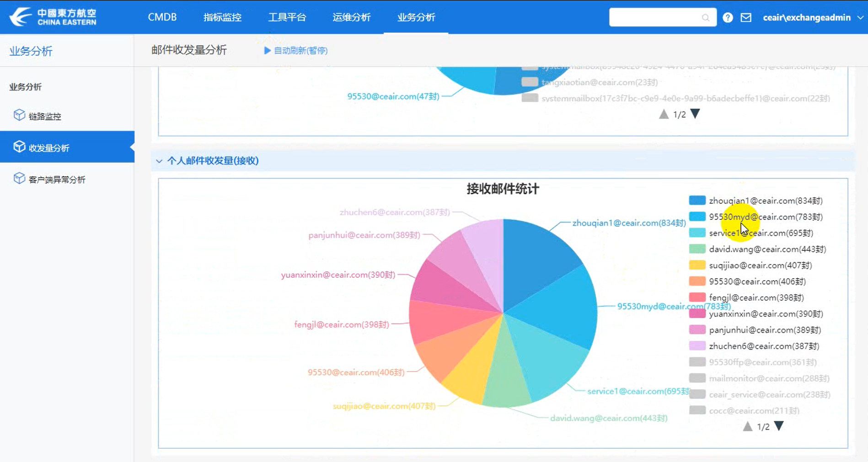The height and width of the screenshot is (462, 868).
Task: Go to previous legend page in upper chart
Action: click(664, 114)
